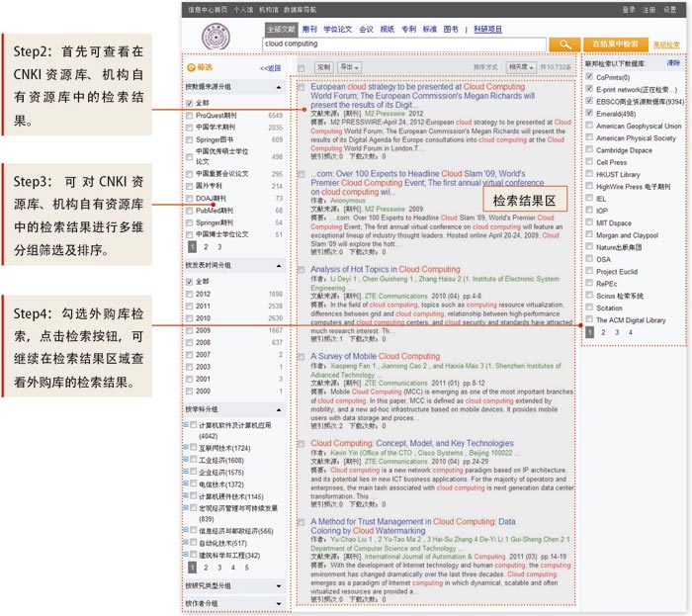Screen dimensions: 692x616
Task: Click the 在结果中检索 button
Action: point(616,44)
